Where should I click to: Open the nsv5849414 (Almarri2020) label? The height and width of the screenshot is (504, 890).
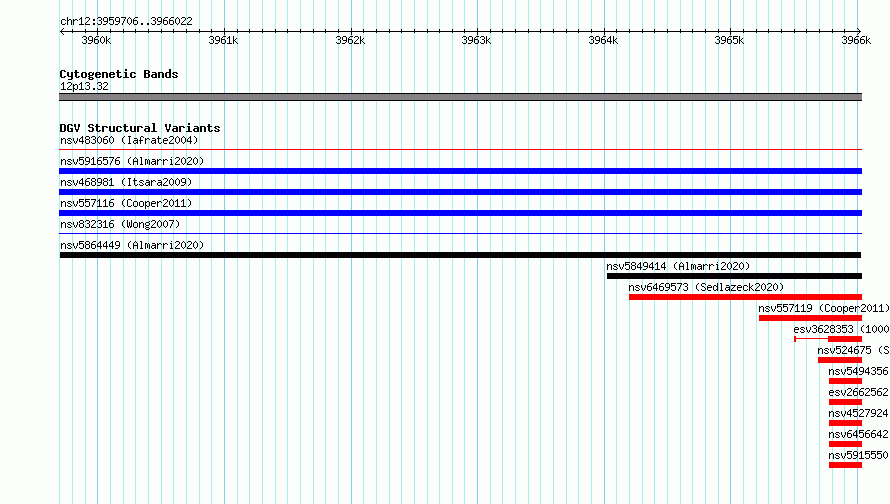(678, 266)
